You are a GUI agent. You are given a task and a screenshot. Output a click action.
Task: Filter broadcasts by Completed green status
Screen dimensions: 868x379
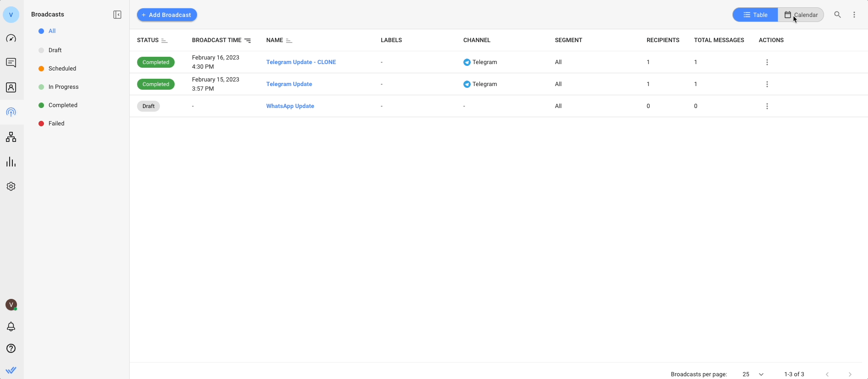63,105
